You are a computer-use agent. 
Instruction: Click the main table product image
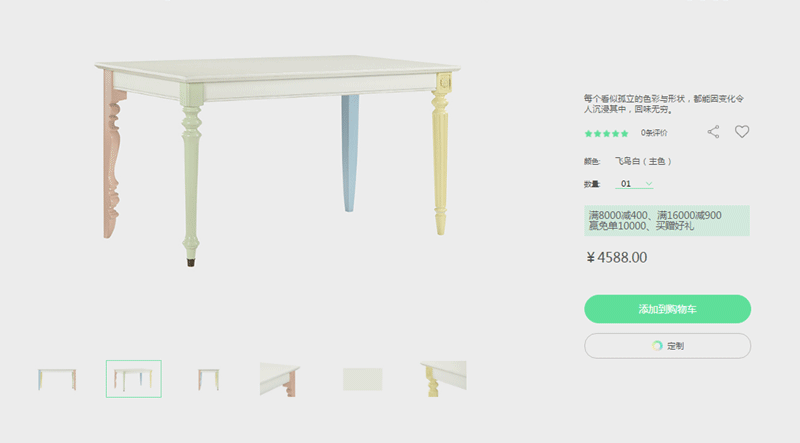[x=278, y=161]
